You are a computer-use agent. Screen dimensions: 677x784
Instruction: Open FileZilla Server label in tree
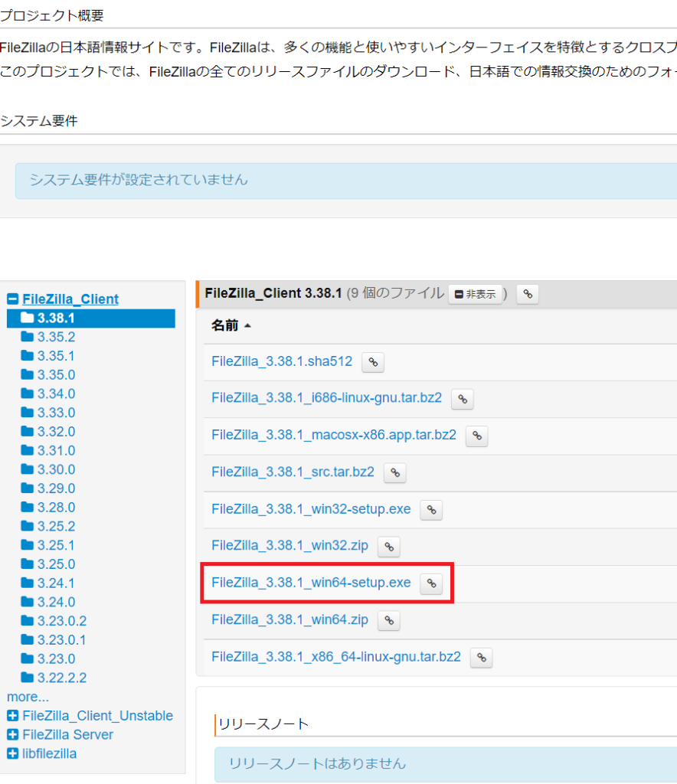[x=67, y=735]
